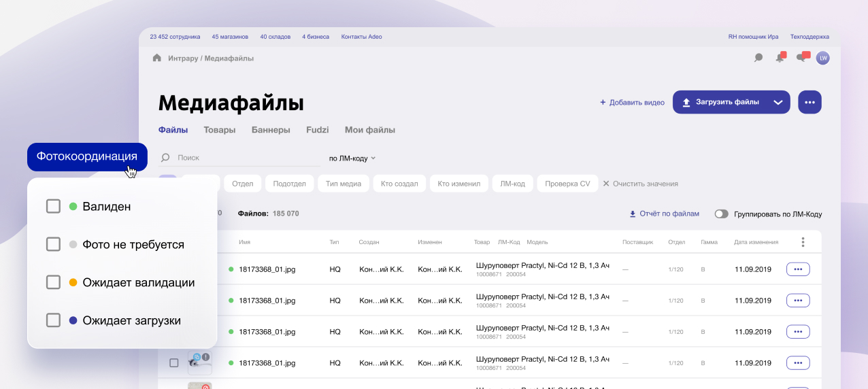Check the Валиден checkbox
Screen dimensions: 868x389
click(x=53, y=206)
